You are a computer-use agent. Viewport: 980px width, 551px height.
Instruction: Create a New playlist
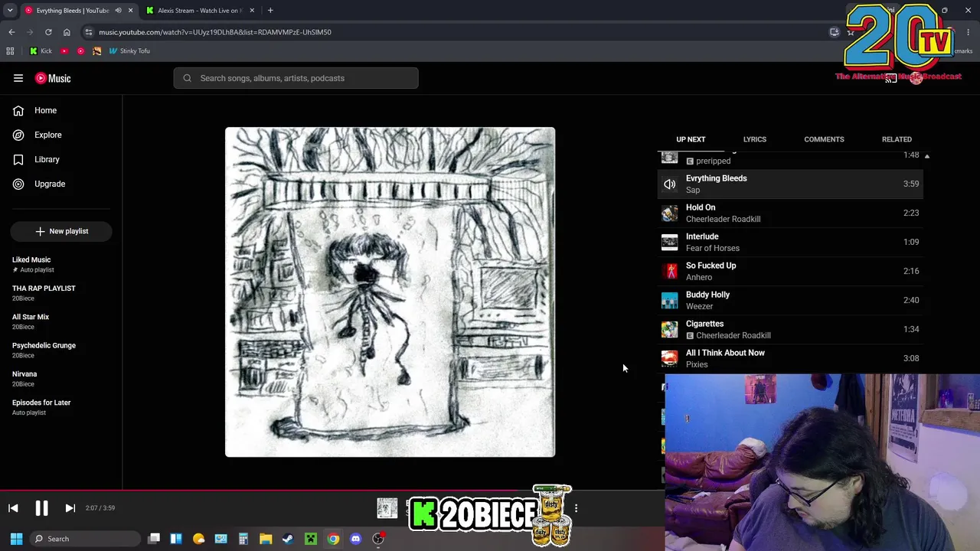[x=61, y=231]
